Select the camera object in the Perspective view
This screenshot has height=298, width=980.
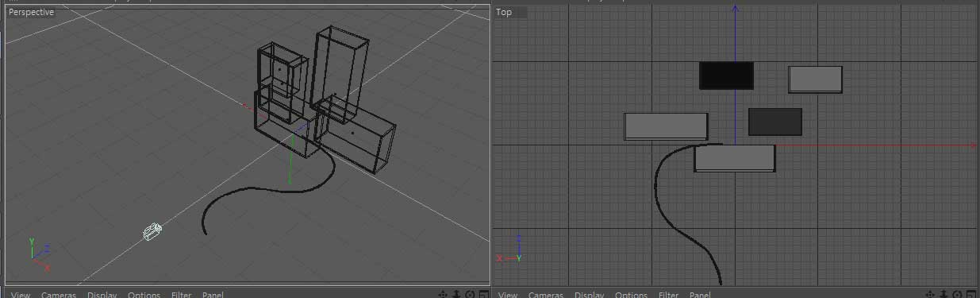pyautogui.click(x=152, y=231)
